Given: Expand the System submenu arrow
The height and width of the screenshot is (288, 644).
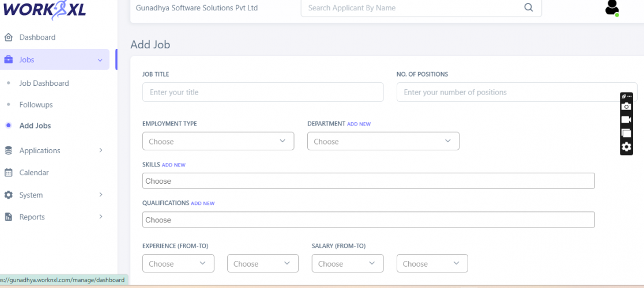Looking at the screenshot, I should click(101, 195).
